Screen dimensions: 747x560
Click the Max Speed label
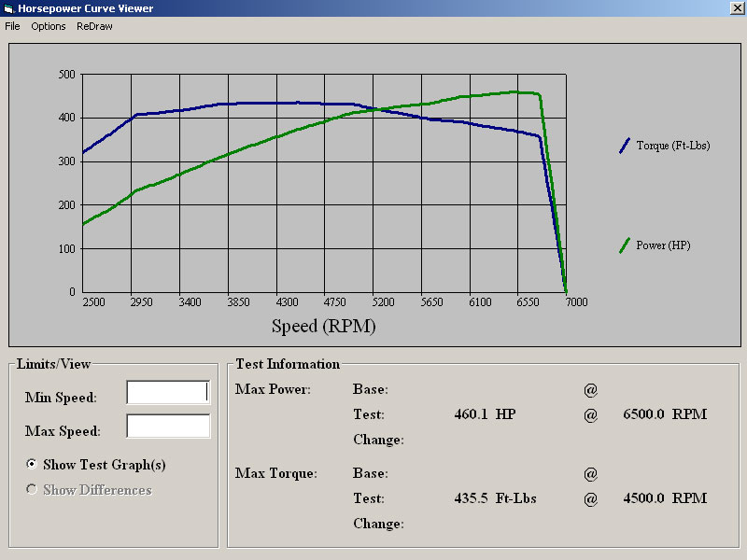pyautogui.click(x=63, y=431)
